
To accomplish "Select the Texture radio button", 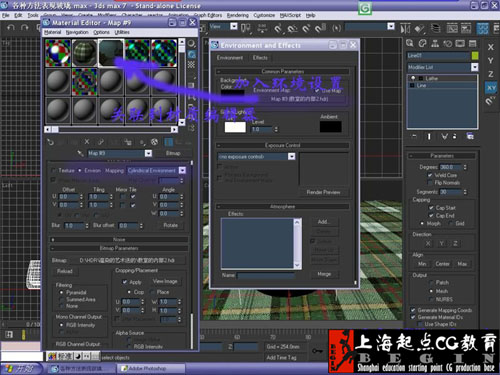I will [54, 170].
